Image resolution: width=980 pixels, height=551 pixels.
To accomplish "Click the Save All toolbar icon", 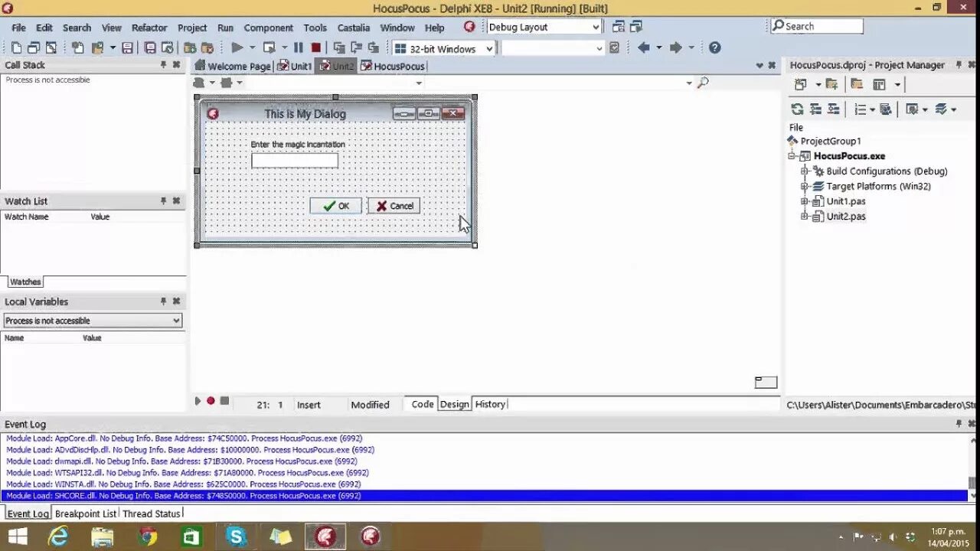I will pyautogui.click(x=150, y=47).
